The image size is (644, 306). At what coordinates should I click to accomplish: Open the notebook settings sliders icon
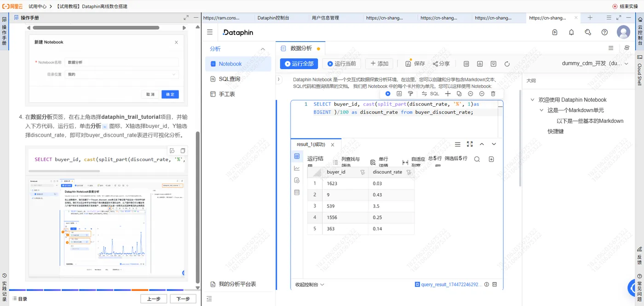(627, 48)
